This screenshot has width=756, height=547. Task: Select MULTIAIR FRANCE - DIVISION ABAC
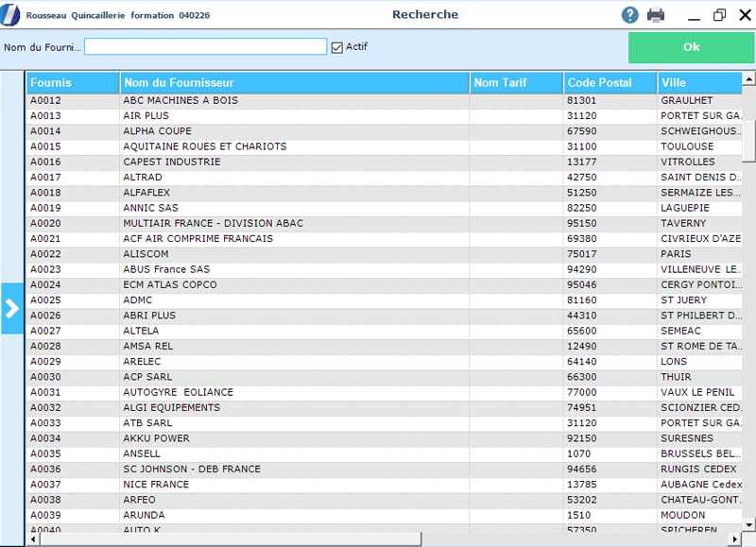(214, 223)
